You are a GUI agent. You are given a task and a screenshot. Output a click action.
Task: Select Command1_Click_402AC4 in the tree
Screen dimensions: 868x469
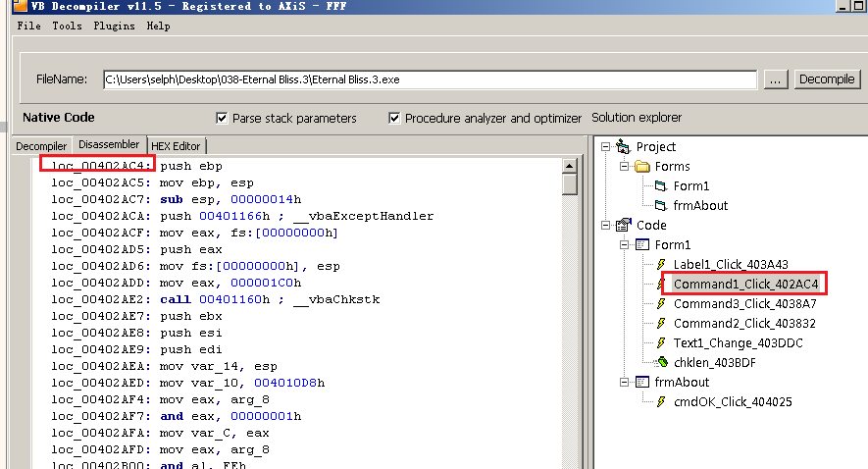744,285
